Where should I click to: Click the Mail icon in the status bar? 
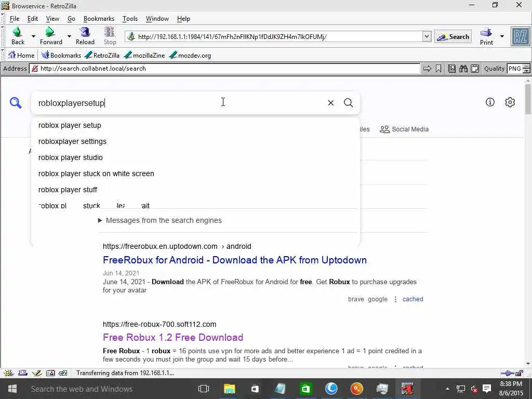23,373
